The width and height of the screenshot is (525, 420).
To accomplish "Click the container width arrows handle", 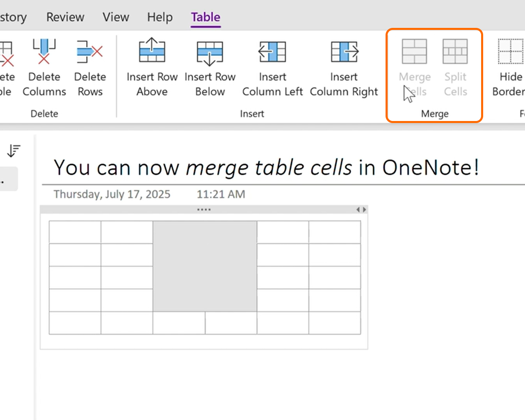I will [361, 210].
